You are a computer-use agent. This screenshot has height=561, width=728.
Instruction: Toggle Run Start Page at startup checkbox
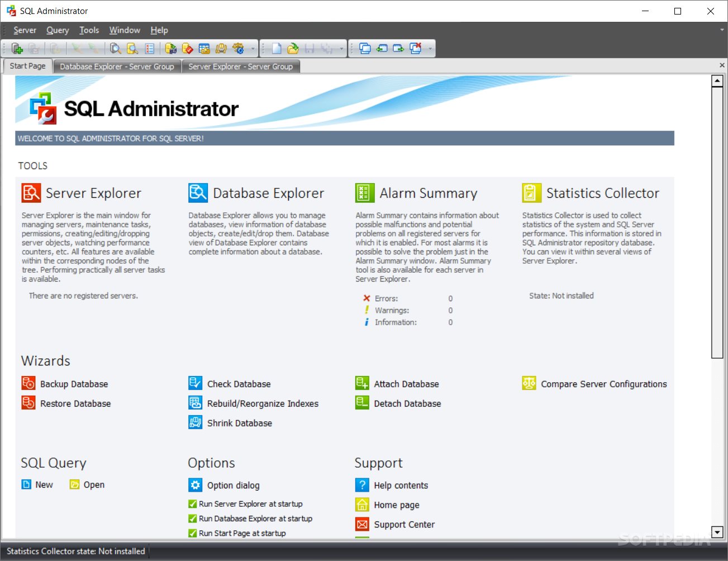click(x=193, y=534)
